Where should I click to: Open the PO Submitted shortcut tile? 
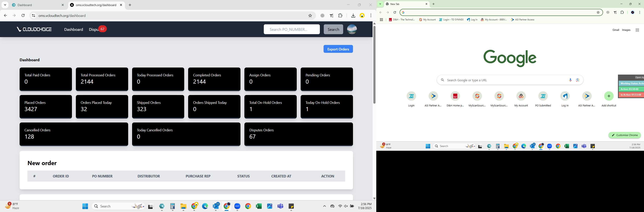(543, 99)
